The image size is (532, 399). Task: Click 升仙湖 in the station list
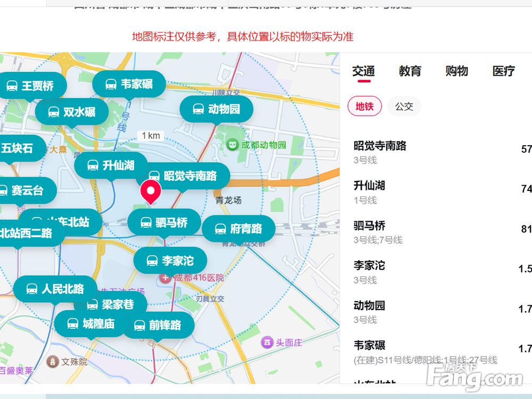click(370, 186)
